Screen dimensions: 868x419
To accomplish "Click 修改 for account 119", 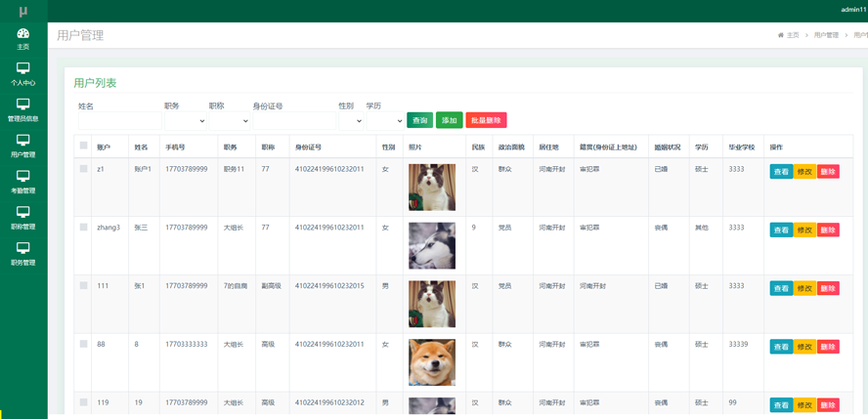I will pyautogui.click(x=804, y=405).
